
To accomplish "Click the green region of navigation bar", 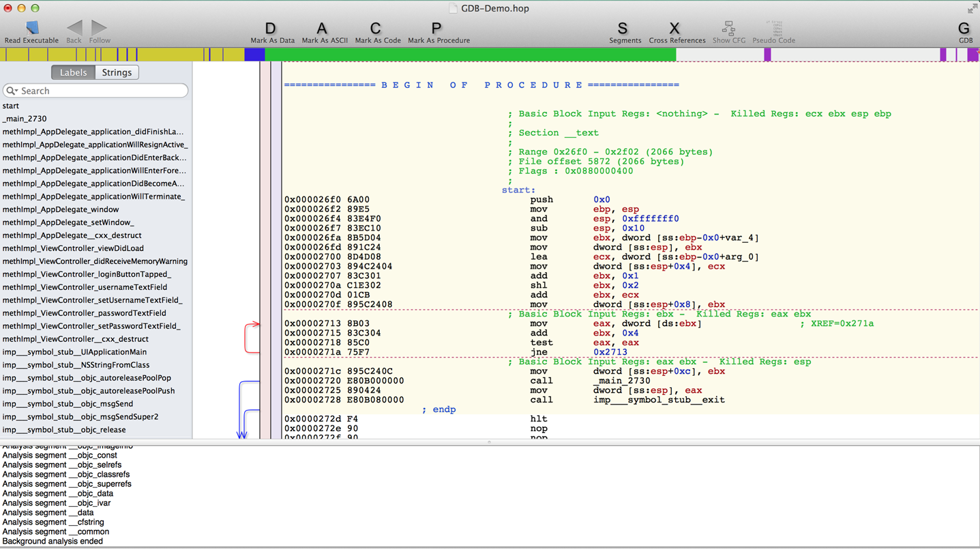I will (471, 55).
